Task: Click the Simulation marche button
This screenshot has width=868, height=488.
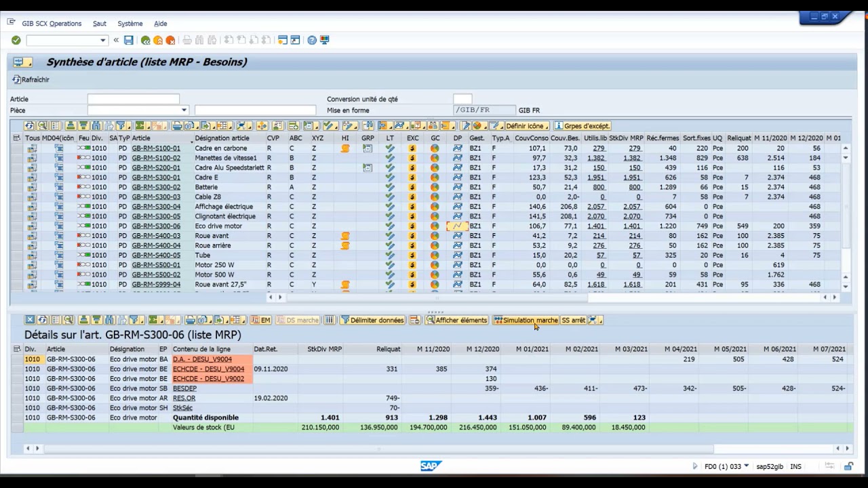Action: pyautogui.click(x=526, y=320)
